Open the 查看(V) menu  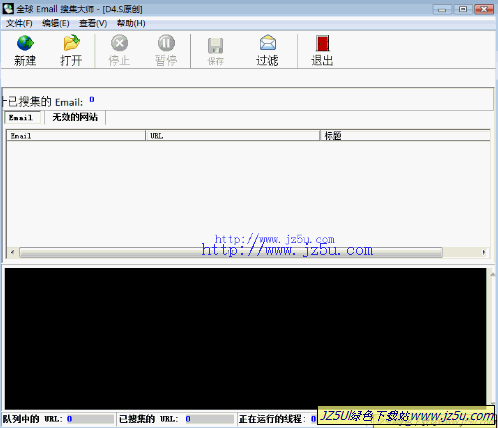(x=93, y=23)
